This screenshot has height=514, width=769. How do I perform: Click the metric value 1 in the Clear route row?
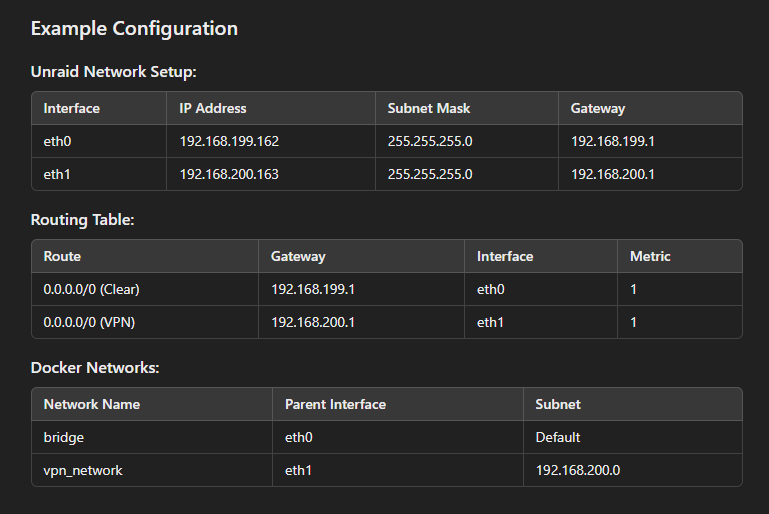click(x=633, y=289)
